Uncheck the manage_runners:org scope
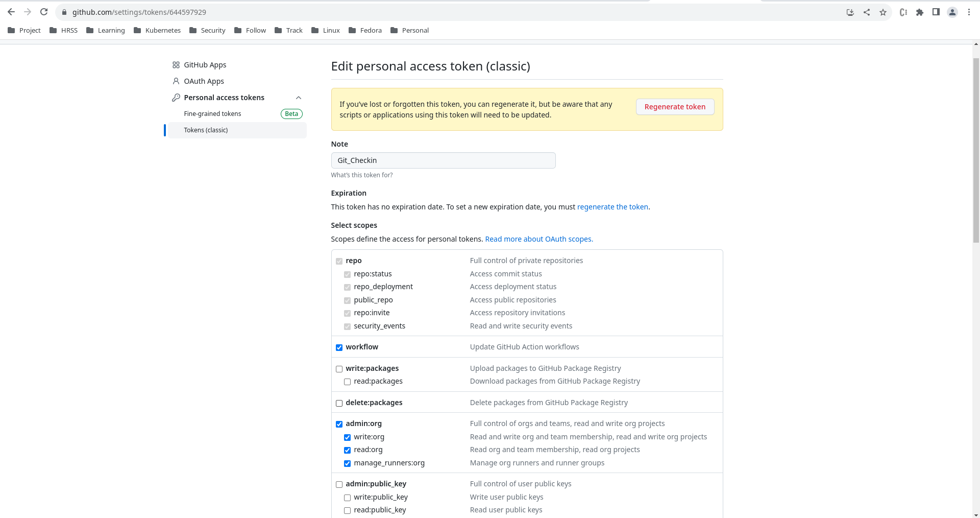This screenshot has height=518, width=980. tap(347, 463)
